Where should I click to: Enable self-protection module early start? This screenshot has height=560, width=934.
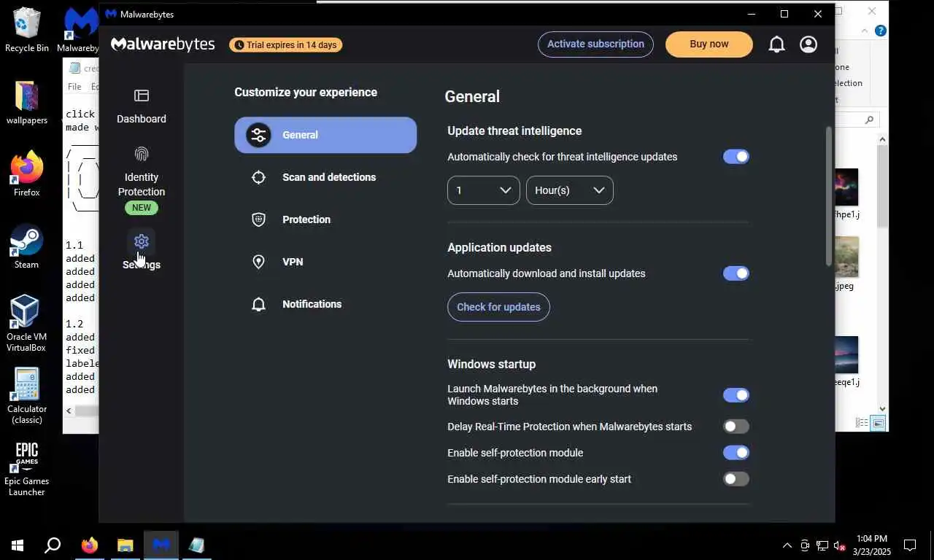pyautogui.click(x=736, y=479)
